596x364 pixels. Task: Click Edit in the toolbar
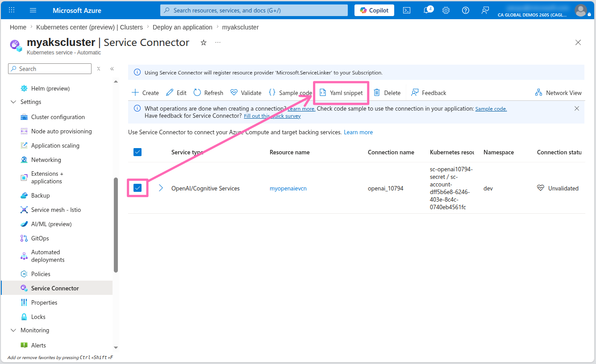click(x=176, y=93)
